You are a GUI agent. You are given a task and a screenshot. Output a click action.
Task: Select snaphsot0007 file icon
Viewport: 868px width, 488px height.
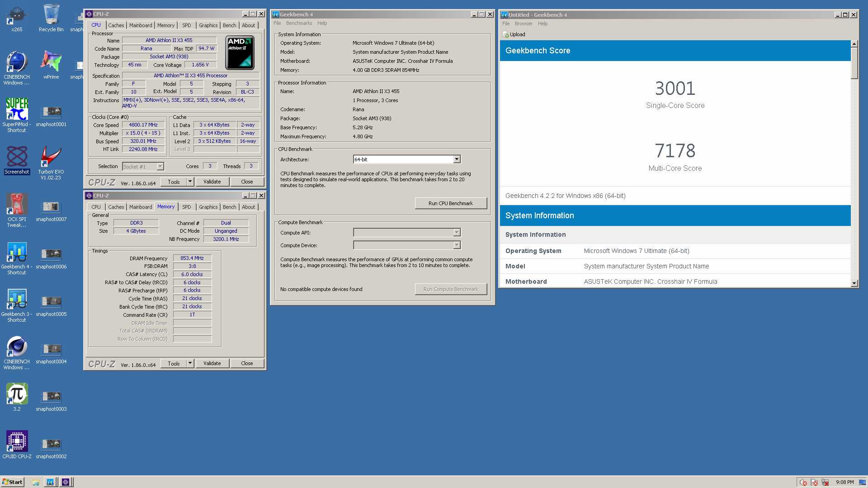(51, 211)
